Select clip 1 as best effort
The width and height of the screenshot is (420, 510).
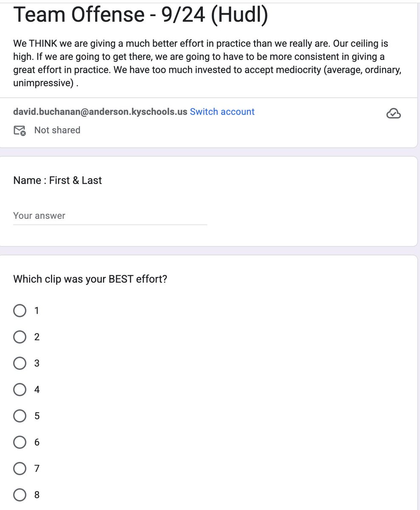pyautogui.click(x=20, y=311)
